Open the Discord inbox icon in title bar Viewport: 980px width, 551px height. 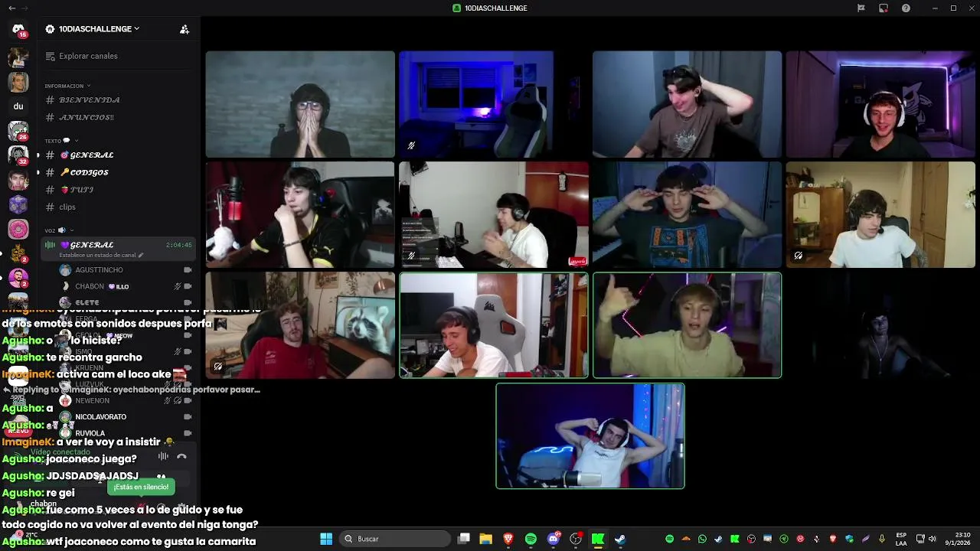pos(884,8)
